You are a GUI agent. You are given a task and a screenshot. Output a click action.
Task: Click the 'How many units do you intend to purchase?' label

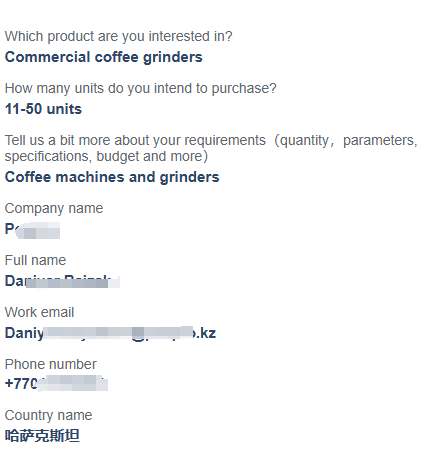click(x=141, y=88)
